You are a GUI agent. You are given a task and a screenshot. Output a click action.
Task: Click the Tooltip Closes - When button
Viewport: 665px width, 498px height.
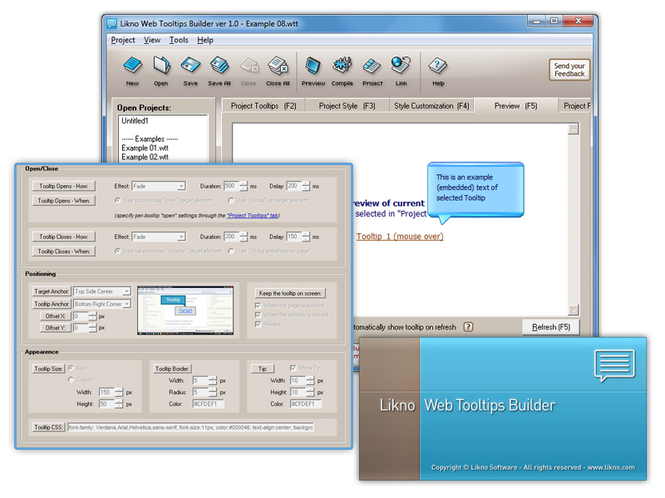64,251
